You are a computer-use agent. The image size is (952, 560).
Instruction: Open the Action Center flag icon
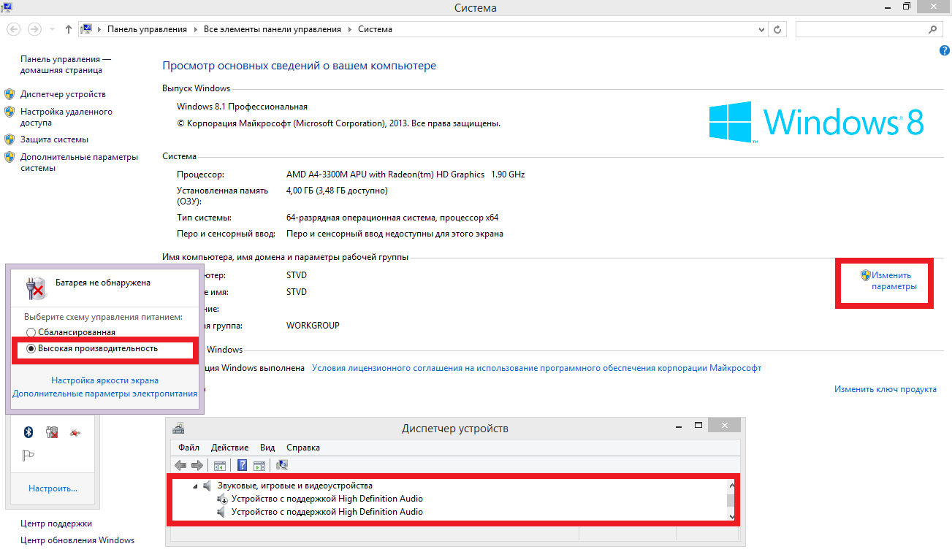point(29,456)
